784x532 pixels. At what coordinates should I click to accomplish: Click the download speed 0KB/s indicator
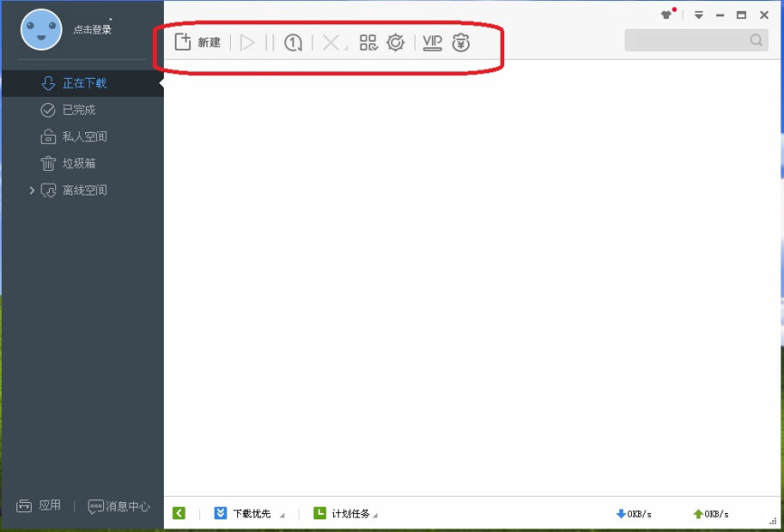pos(634,514)
